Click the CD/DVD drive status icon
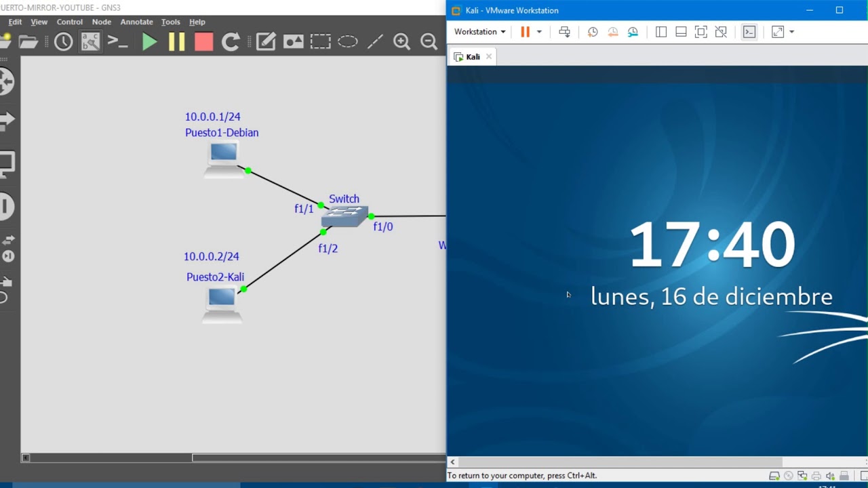868x488 pixels. pyautogui.click(x=789, y=476)
